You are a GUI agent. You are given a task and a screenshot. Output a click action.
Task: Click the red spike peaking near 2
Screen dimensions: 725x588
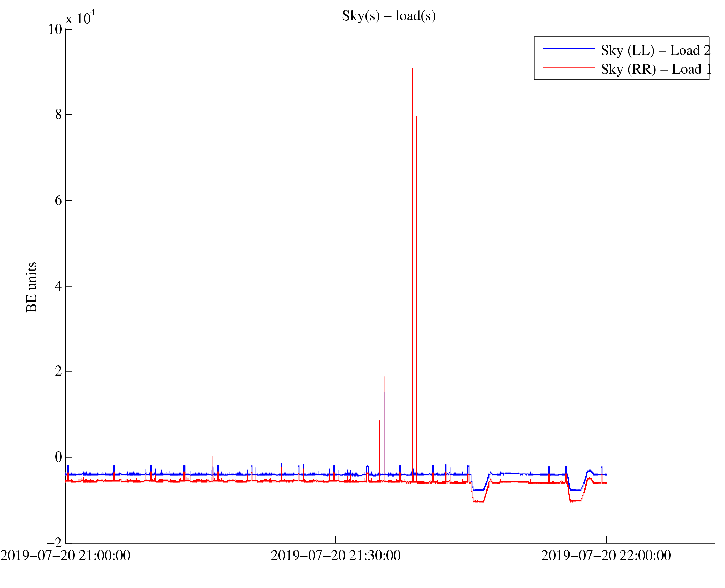(384, 377)
